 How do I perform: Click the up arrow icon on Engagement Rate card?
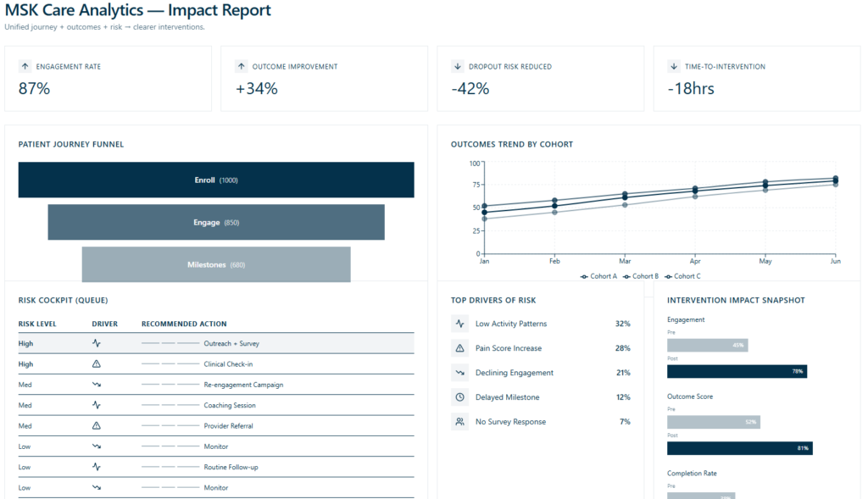[x=25, y=66]
